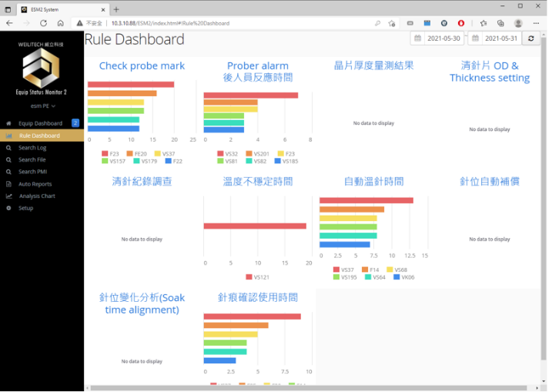Open the 清針紀錄調查 link
549x392 pixels.
click(x=142, y=182)
